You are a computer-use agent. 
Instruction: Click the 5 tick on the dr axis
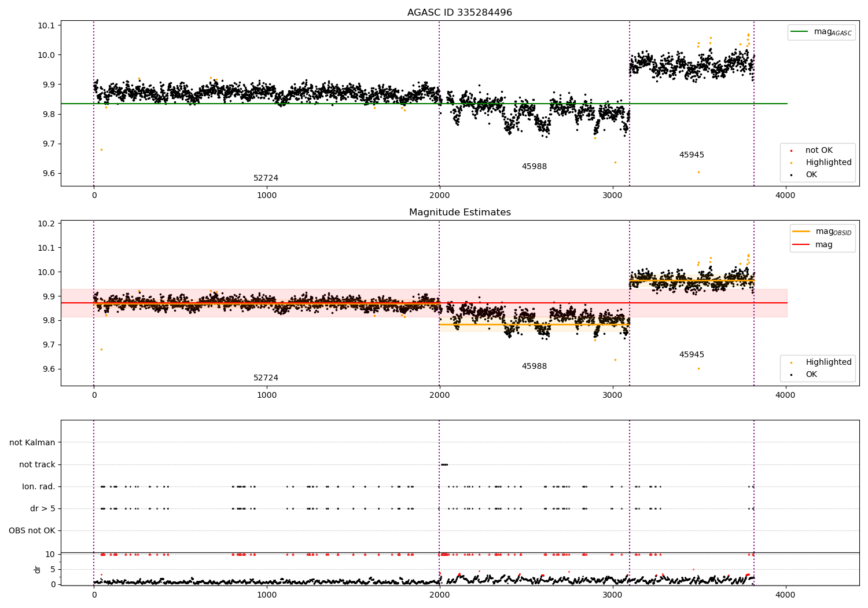point(53,569)
